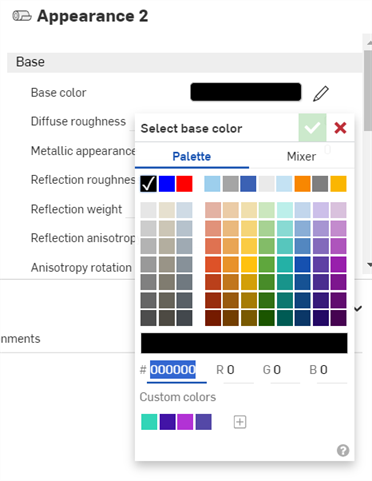Pick the pure blue swatch in top row
372x481 pixels.
click(167, 184)
